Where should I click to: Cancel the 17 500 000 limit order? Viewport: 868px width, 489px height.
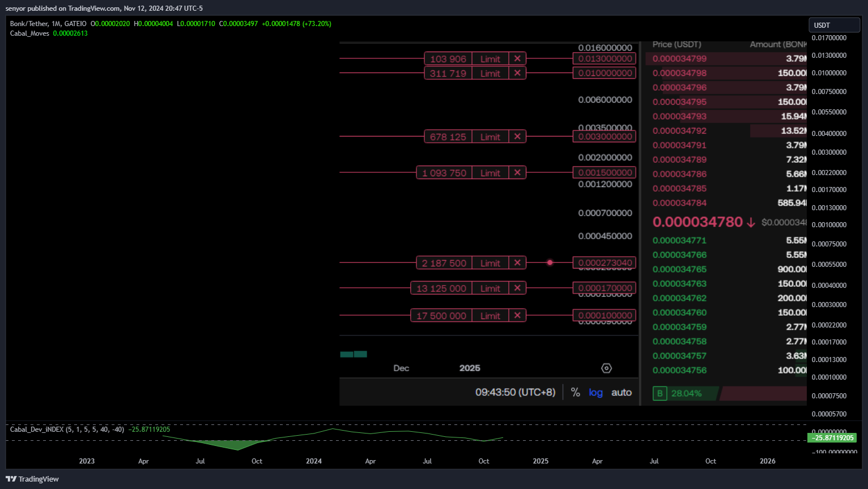(517, 316)
